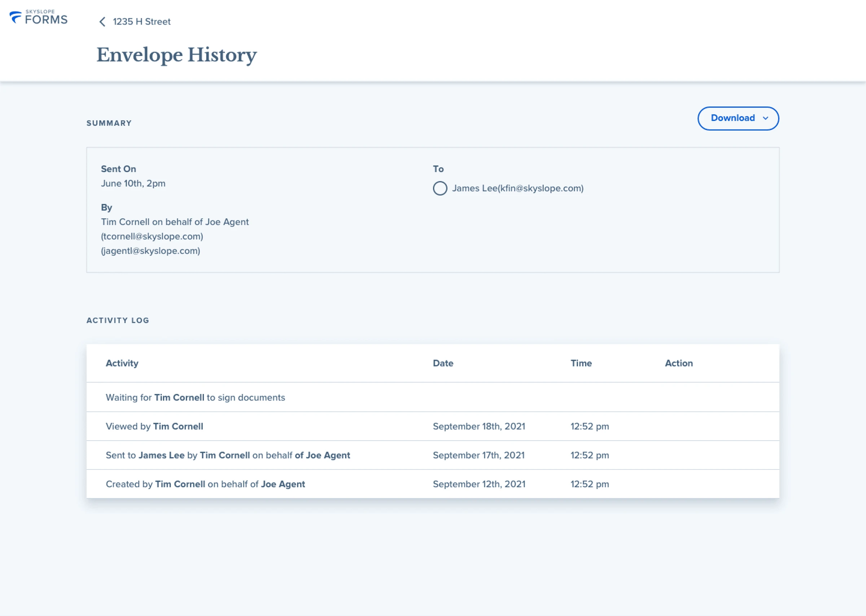
Task: Click the date September 18th, 2021
Action: tap(479, 426)
